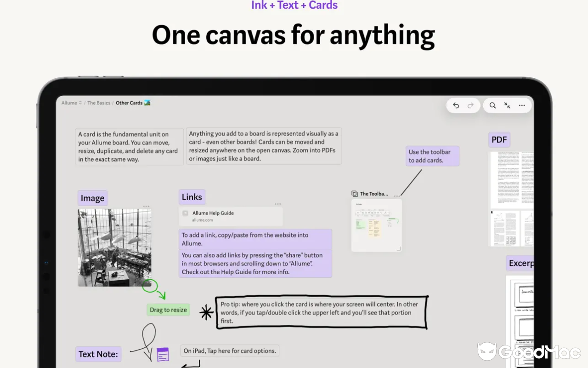The width and height of the screenshot is (588, 368).
Task: Open The Toolbar board card thumbnail
Action: (377, 225)
